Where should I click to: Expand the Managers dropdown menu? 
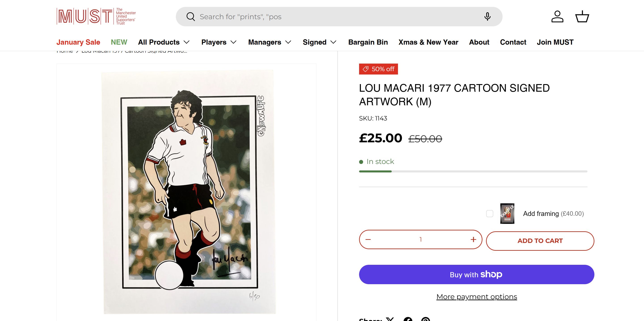269,42
